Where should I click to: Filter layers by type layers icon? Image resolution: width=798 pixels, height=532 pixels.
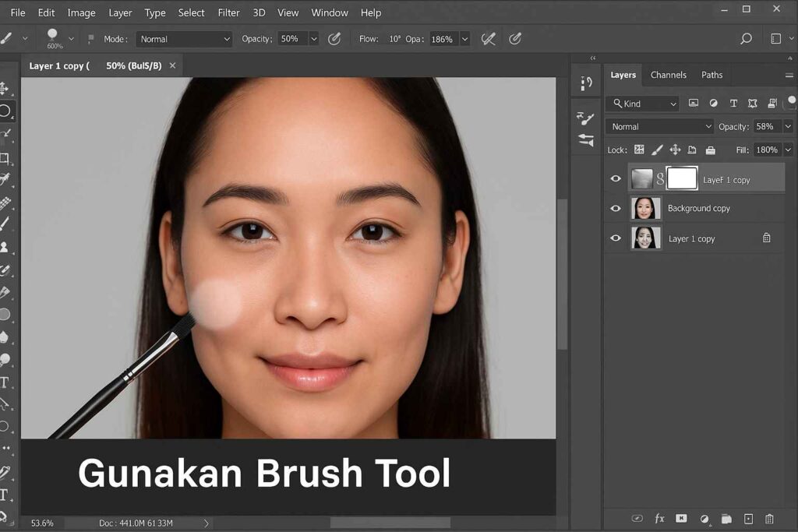733,104
